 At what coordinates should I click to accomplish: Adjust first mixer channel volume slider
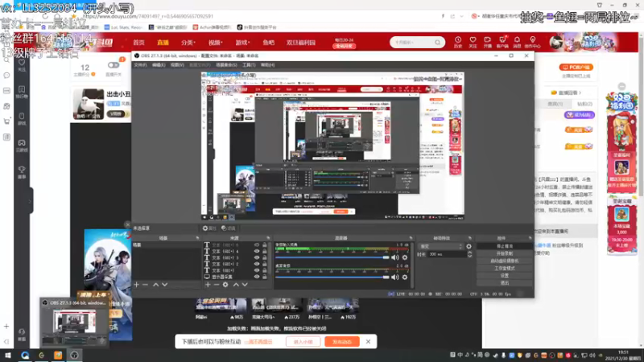[332, 257]
